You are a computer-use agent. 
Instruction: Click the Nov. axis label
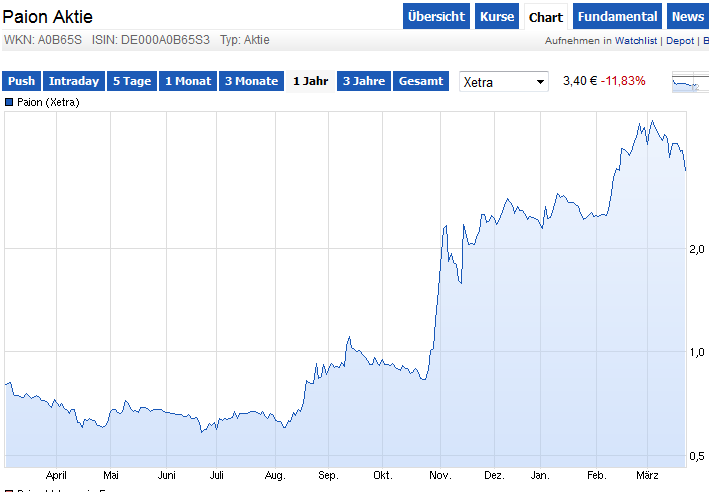(x=440, y=475)
